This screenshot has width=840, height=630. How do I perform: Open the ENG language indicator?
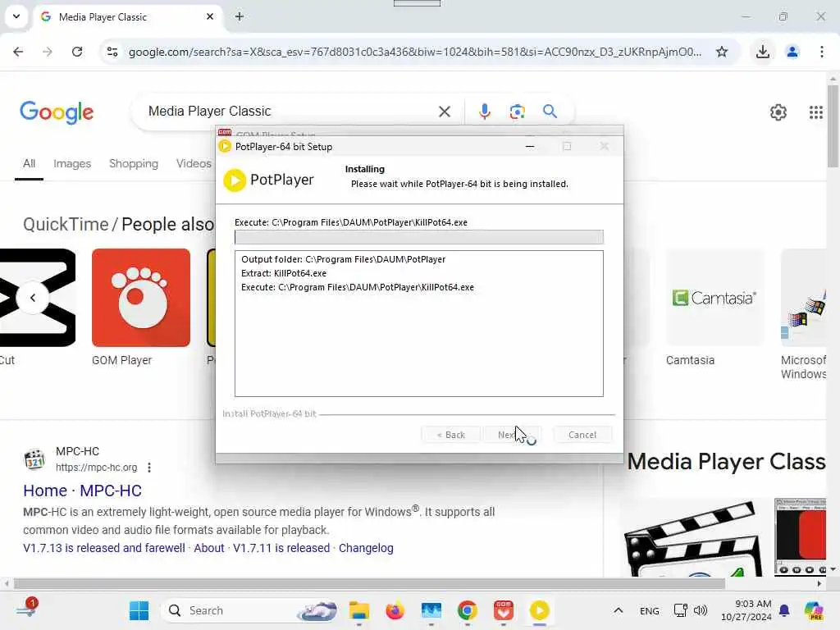(x=650, y=610)
